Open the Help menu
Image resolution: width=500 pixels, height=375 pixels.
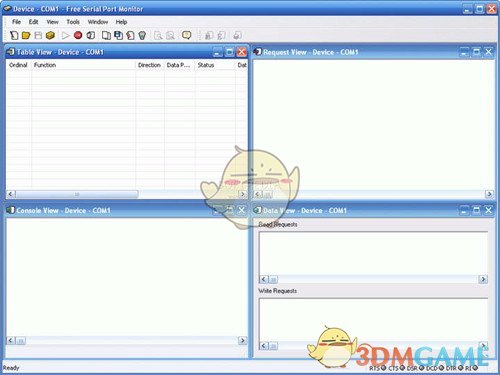point(121,22)
